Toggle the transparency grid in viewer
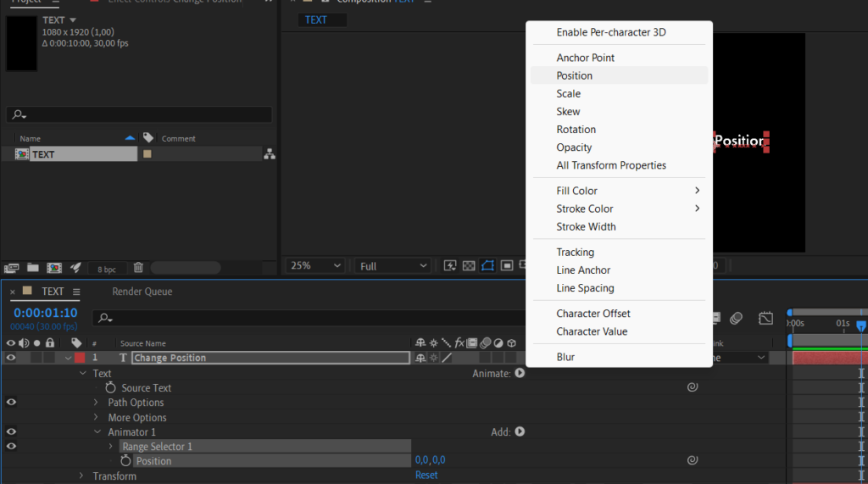The width and height of the screenshot is (868, 484). pyautogui.click(x=469, y=266)
